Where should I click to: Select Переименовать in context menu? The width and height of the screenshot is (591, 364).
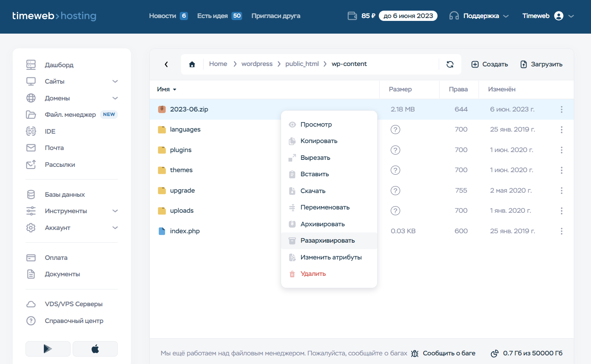click(x=325, y=207)
